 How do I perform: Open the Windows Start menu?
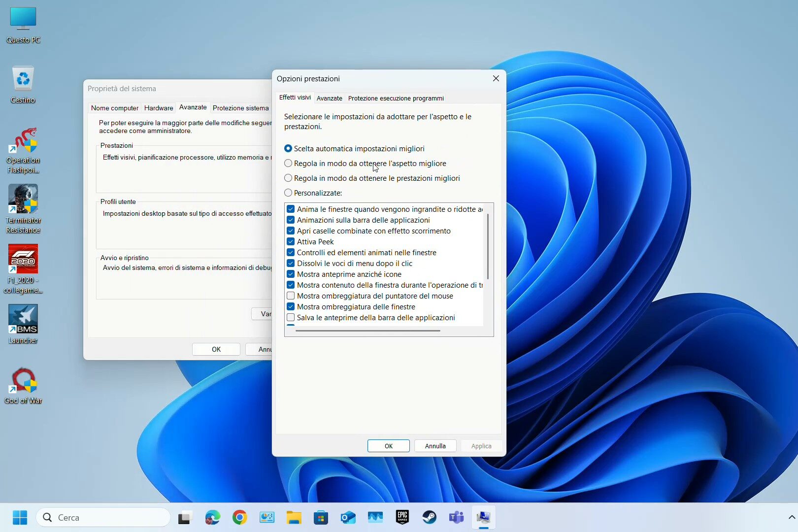[x=20, y=517]
